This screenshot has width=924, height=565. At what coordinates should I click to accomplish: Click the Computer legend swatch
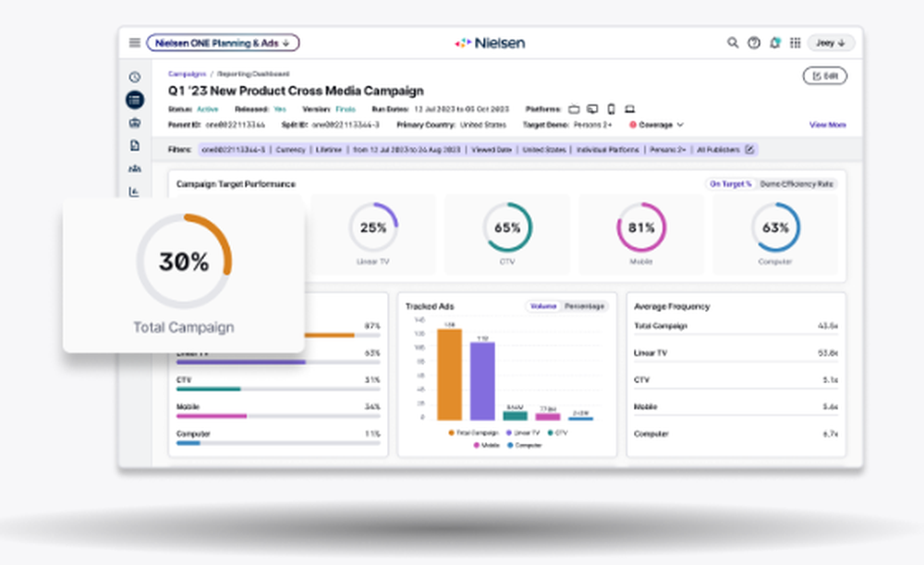[510, 446]
